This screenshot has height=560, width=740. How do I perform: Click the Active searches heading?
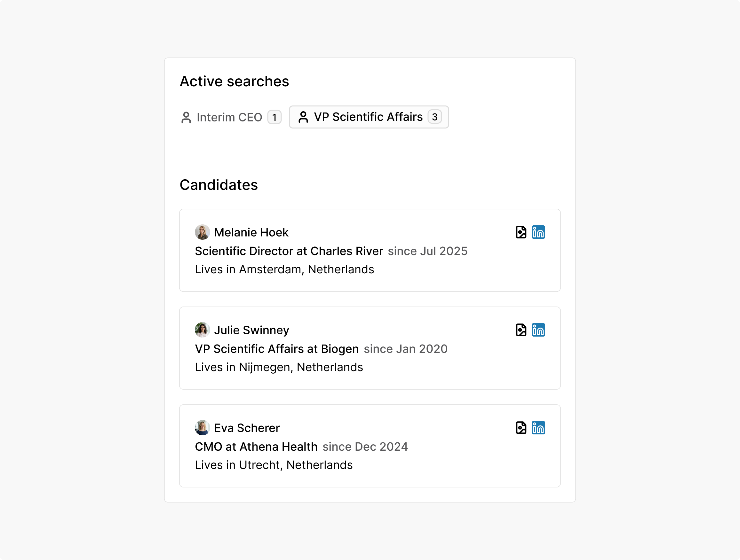click(234, 81)
